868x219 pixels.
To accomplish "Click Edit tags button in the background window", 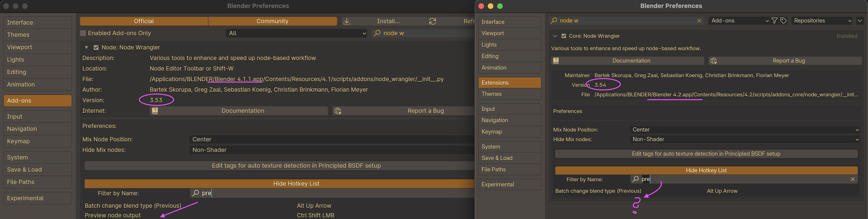I will [279, 166].
